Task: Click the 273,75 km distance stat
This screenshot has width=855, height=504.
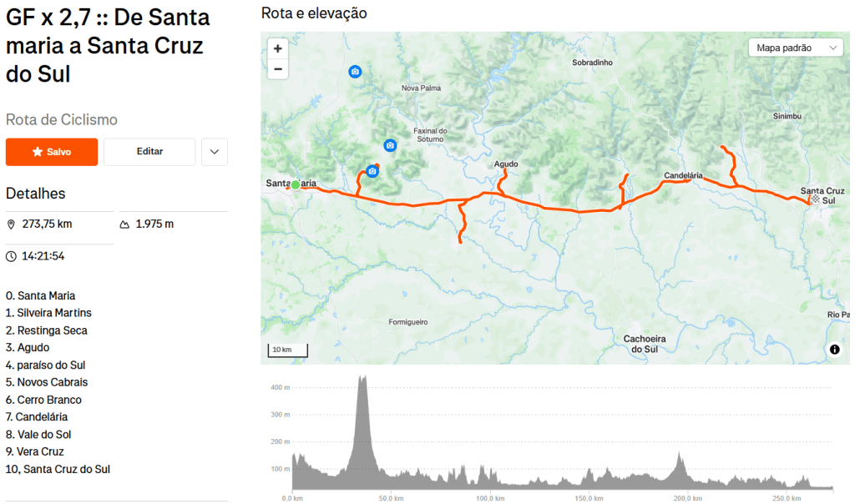Action: pos(47,224)
